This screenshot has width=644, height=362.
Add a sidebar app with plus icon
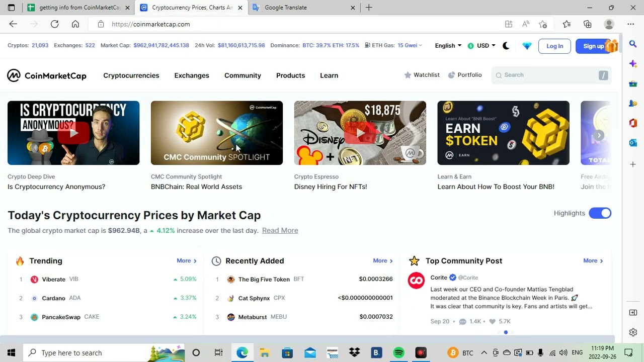pyautogui.click(x=633, y=164)
